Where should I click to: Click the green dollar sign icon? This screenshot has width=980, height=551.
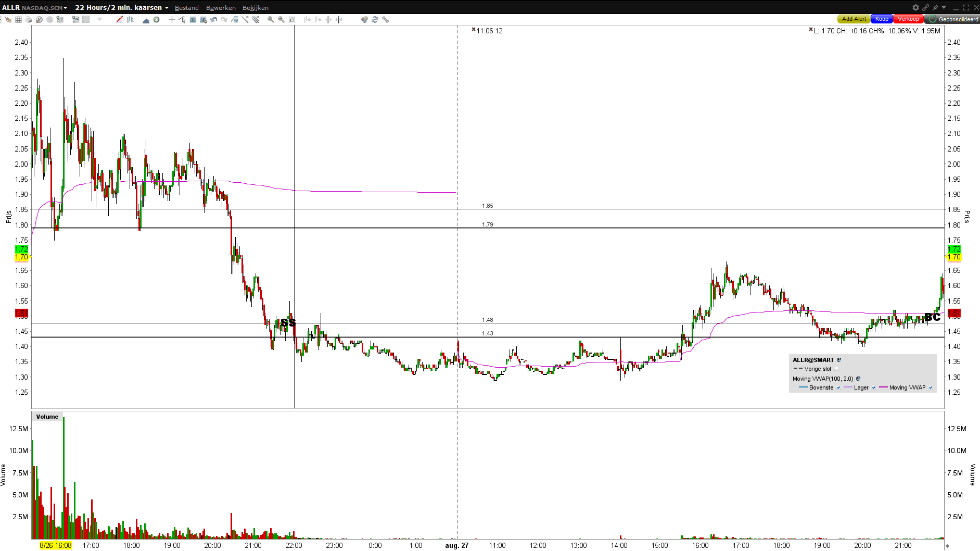tap(156, 20)
